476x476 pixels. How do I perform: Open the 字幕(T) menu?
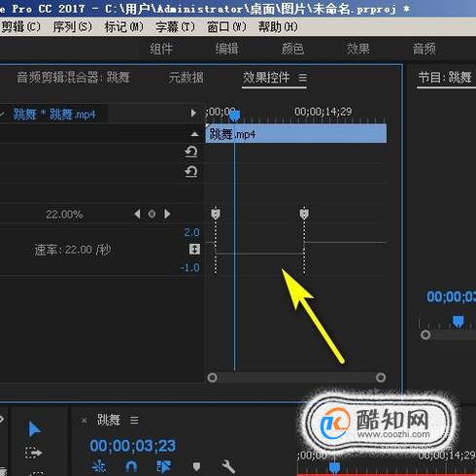(x=175, y=26)
